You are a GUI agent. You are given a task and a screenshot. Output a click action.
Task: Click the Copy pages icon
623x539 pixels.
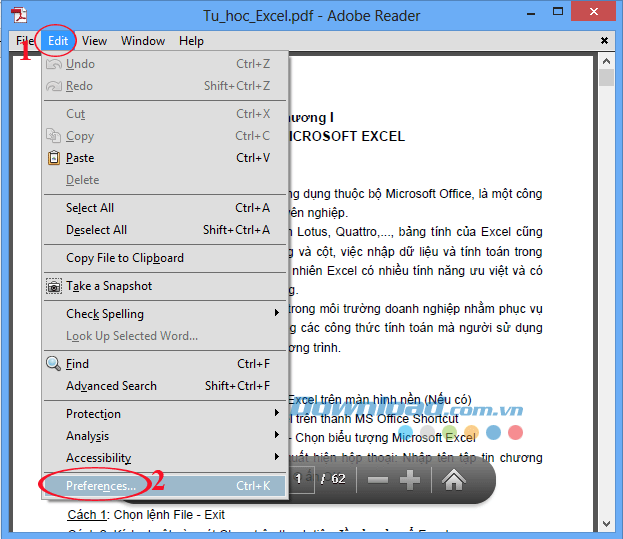click(x=54, y=136)
